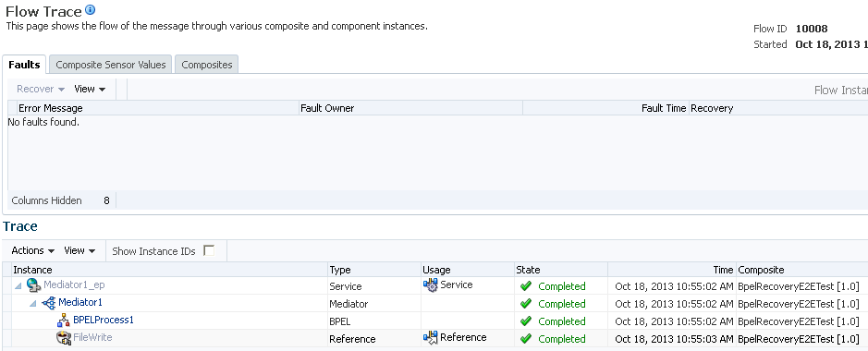
Task: Collapse the Mediator1 tree node
Action: [33, 304]
